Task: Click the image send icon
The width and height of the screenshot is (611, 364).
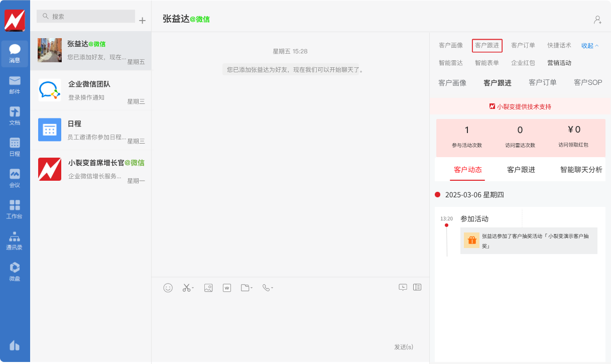Action: [208, 288]
